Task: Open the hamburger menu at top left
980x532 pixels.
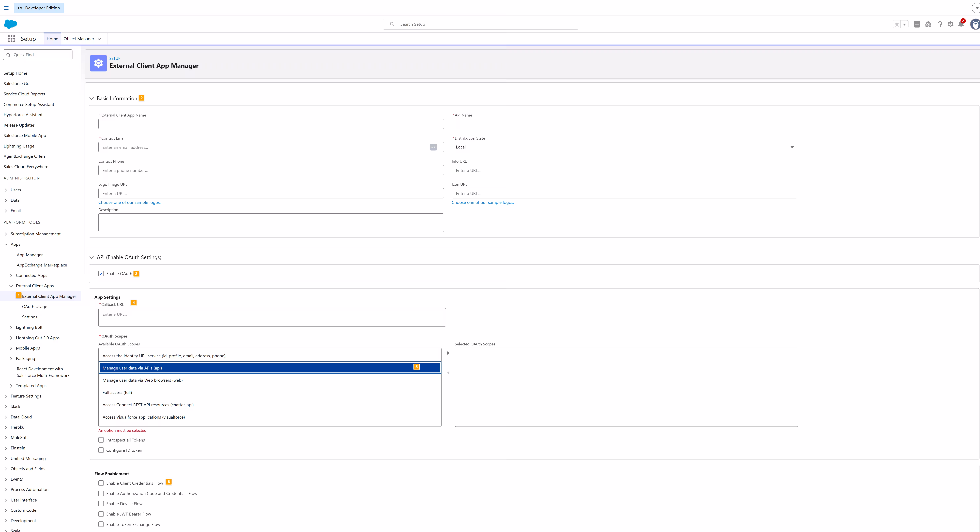Action: (x=6, y=8)
